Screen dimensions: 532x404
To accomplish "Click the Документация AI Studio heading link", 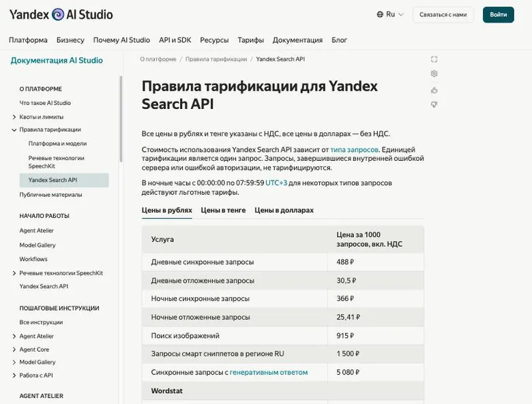I will (x=57, y=61).
